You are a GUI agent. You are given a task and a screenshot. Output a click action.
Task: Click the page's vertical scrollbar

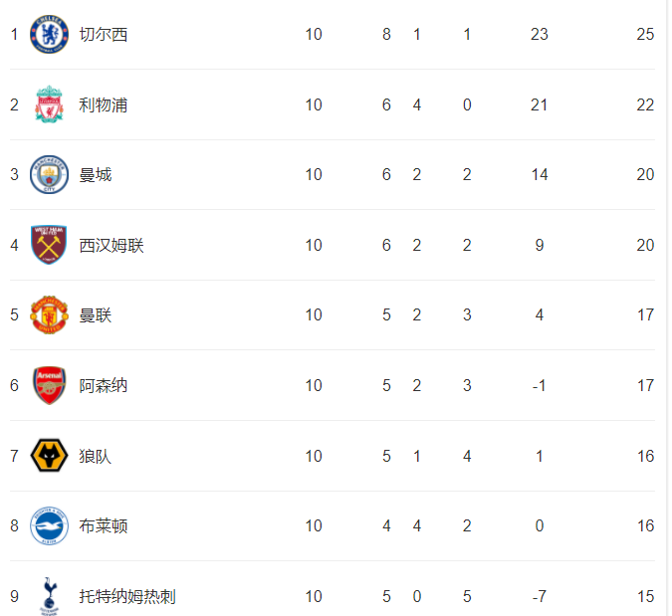click(670, 308)
